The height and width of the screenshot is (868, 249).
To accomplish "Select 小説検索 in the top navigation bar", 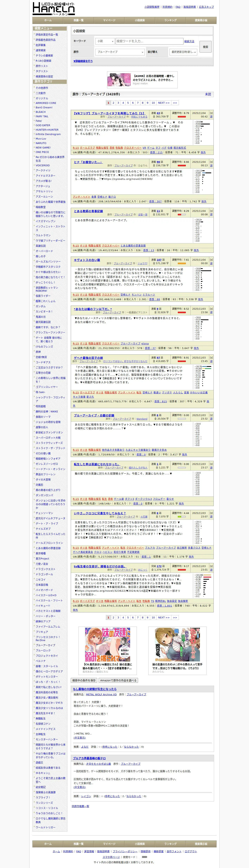I will pos(140,21).
